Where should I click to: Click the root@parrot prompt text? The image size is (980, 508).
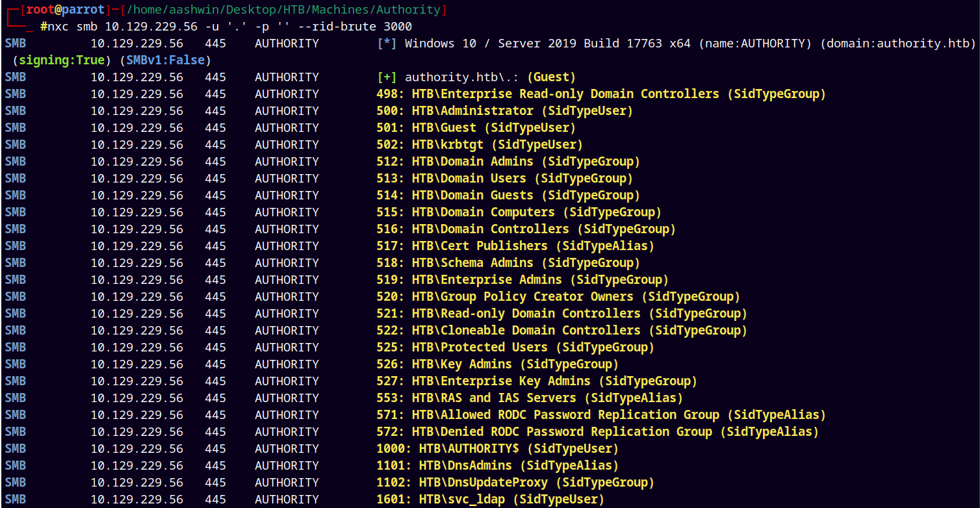tap(64, 10)
